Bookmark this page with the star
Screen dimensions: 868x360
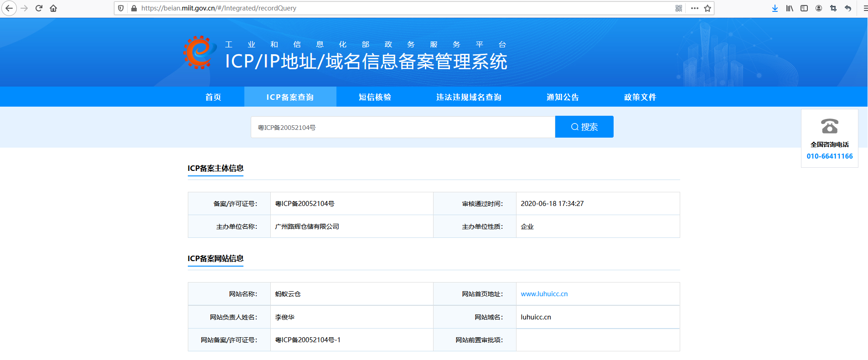tap(708, 8)
